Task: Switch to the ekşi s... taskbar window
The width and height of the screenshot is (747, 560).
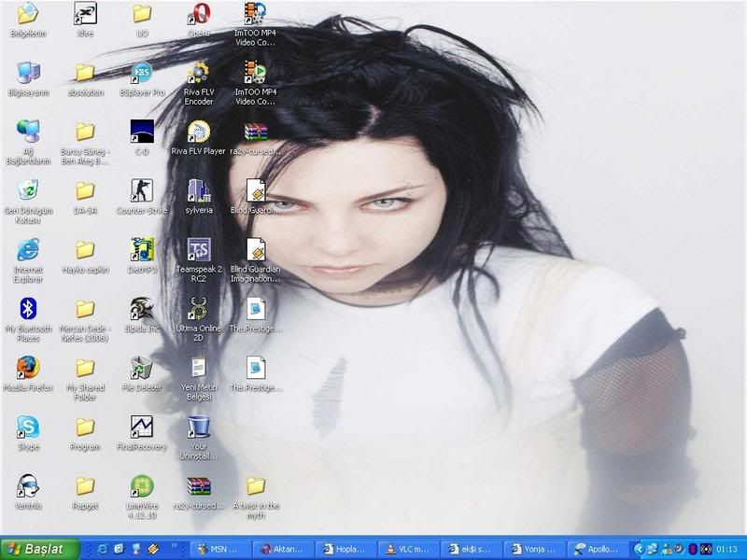Action: 472,550
